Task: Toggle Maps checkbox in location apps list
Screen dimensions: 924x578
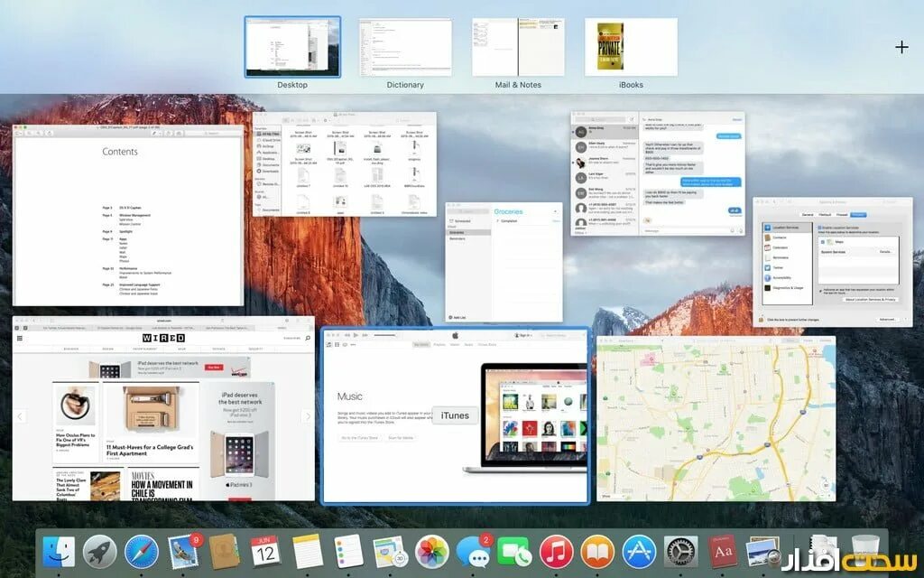Action: click(823, 242)
